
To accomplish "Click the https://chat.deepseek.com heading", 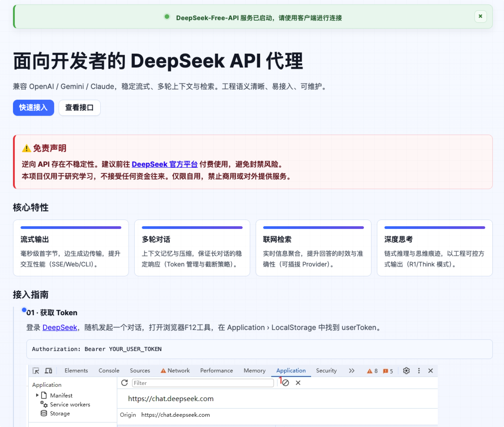I will (x=171, y=399).
